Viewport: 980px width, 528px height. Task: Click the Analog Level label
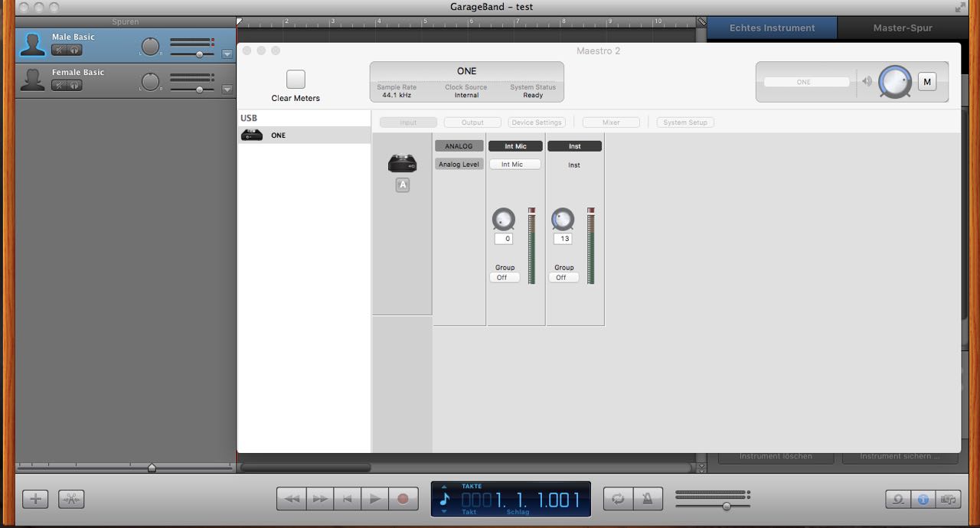(459, 165)
